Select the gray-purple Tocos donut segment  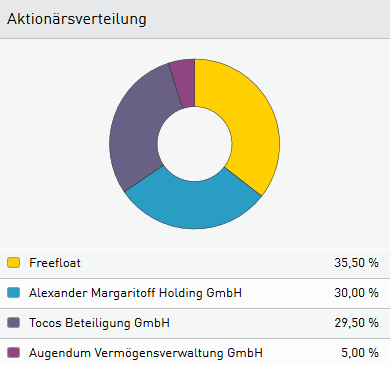138,130
